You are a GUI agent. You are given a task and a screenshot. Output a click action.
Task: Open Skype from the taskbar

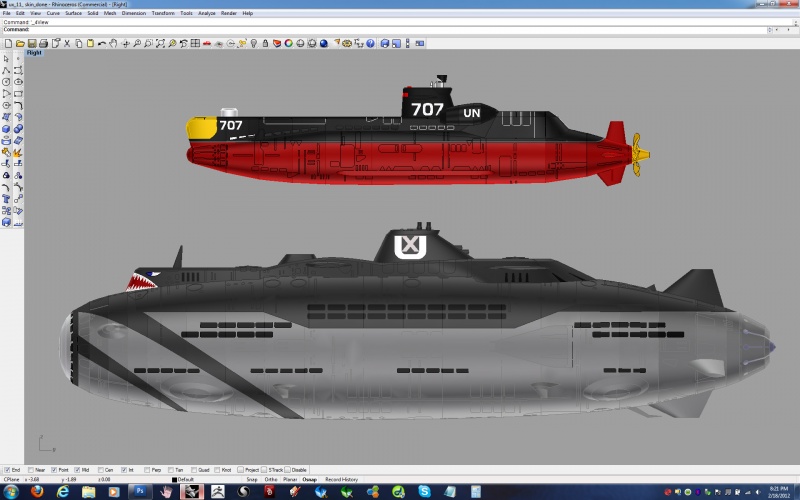coord(424,492)
